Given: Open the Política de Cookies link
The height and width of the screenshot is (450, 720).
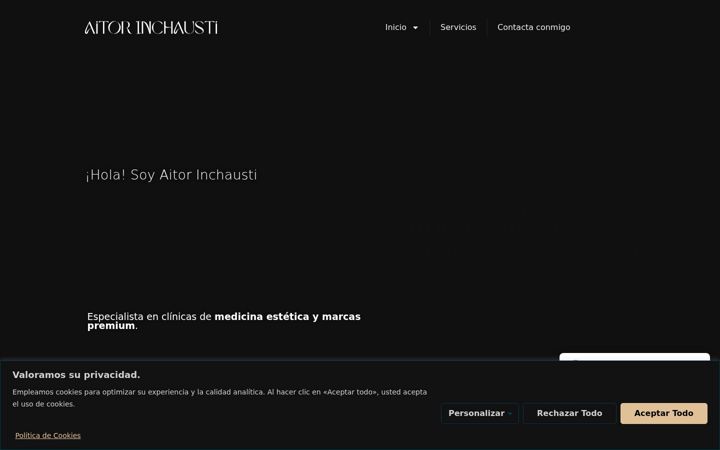Looking at the screenshot, I should point(48,435).
